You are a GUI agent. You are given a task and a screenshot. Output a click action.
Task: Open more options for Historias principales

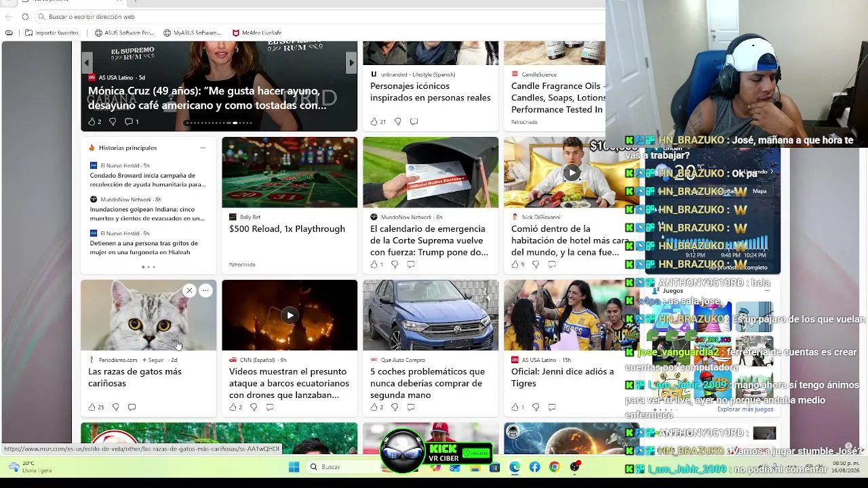tap(203, 148)
